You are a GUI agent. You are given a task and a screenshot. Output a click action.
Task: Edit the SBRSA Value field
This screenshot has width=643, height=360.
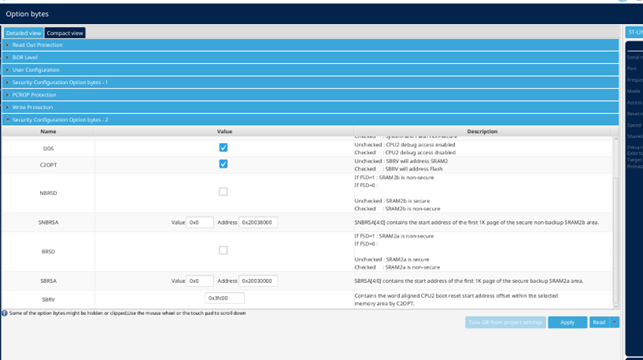[200, 281]
